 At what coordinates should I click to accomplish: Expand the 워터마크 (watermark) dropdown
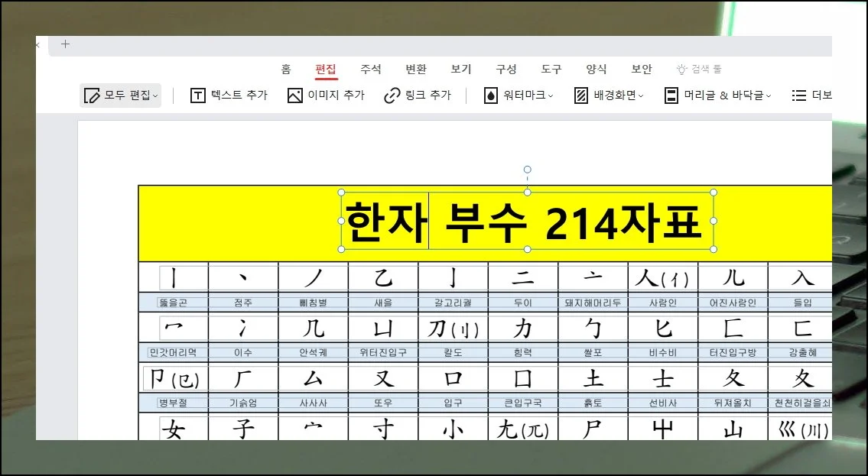click(551, 96)
